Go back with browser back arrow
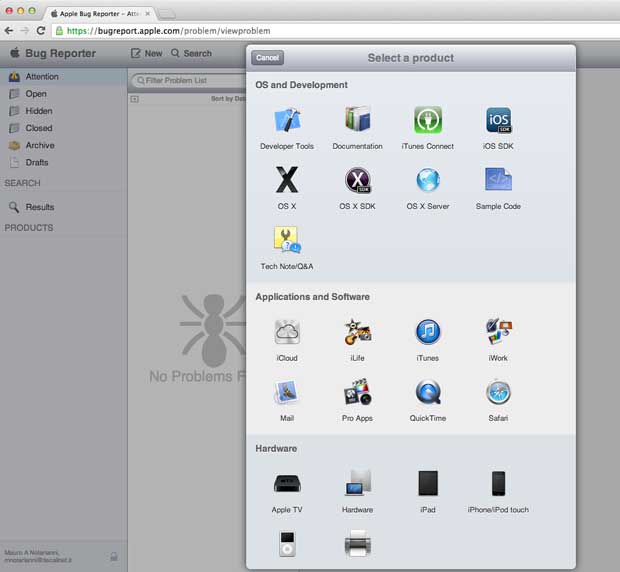 [9, 30]
